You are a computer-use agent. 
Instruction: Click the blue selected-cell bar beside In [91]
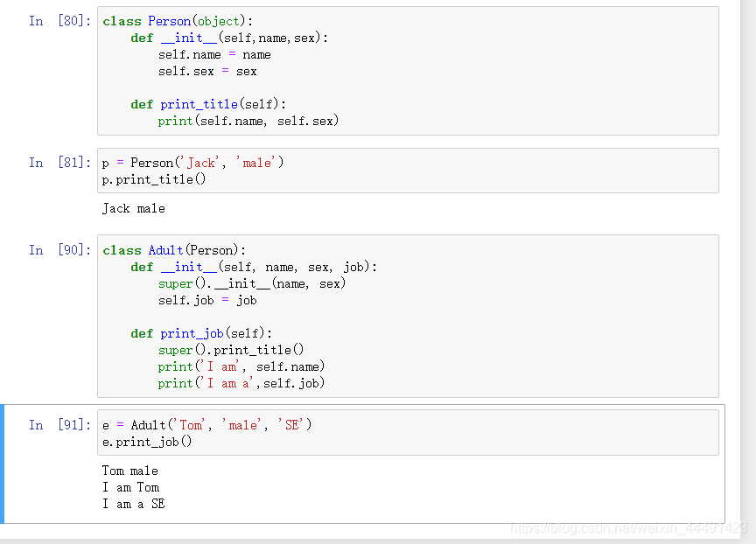click(x=2, y=464)
